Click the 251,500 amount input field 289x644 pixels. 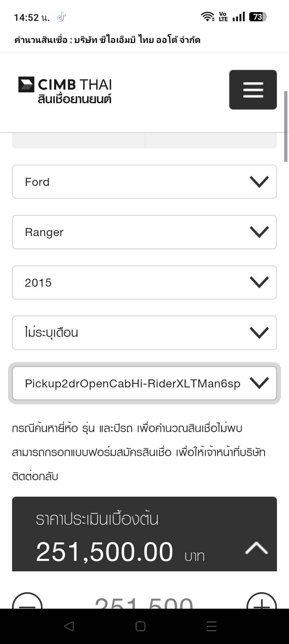click(x=144, y=602)
